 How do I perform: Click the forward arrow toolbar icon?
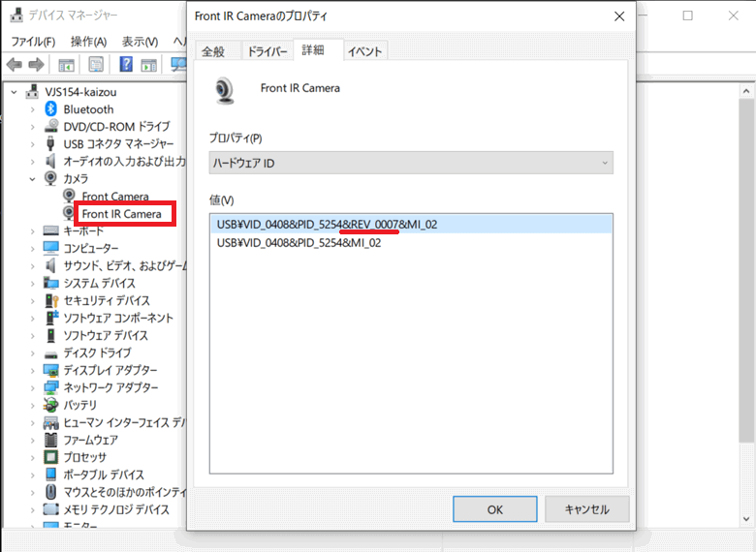pos(36,65)
